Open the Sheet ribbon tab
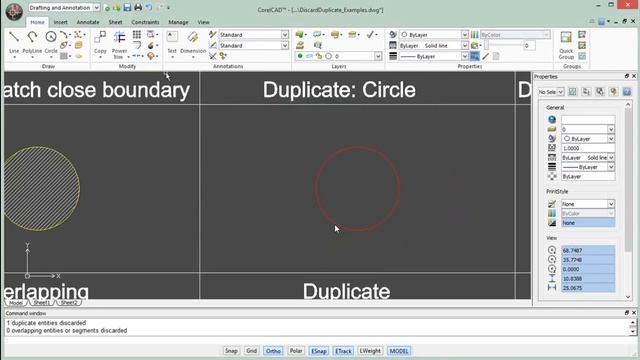This screenshot has height=360, width=640. (115, 22)
